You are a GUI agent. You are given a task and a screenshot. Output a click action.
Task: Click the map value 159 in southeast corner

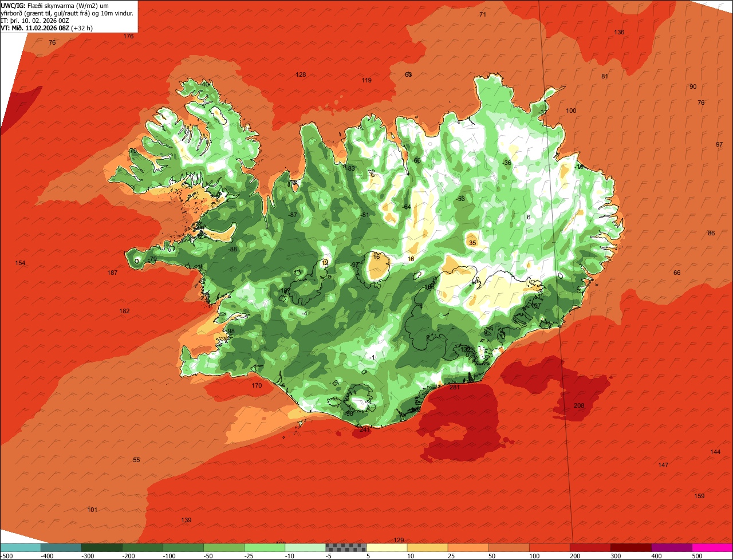pyautogui.click(x=699, y=496)
